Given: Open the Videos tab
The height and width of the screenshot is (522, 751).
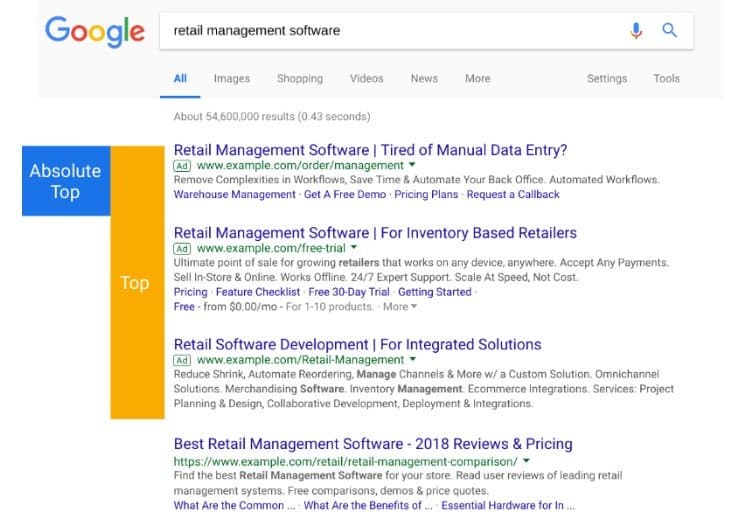Looking at the screenshot, I should [x=366, y=79].
